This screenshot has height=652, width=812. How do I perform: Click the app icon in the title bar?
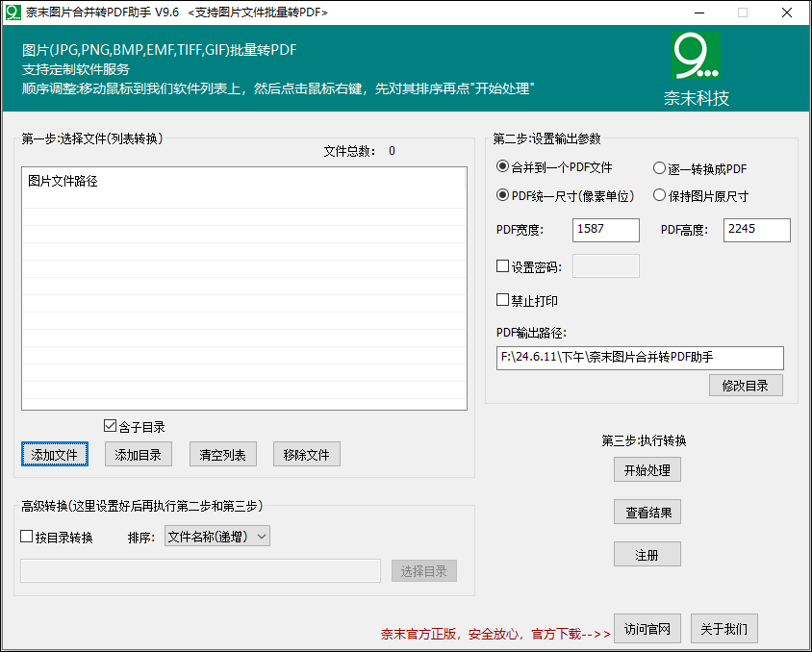[13, 13]
